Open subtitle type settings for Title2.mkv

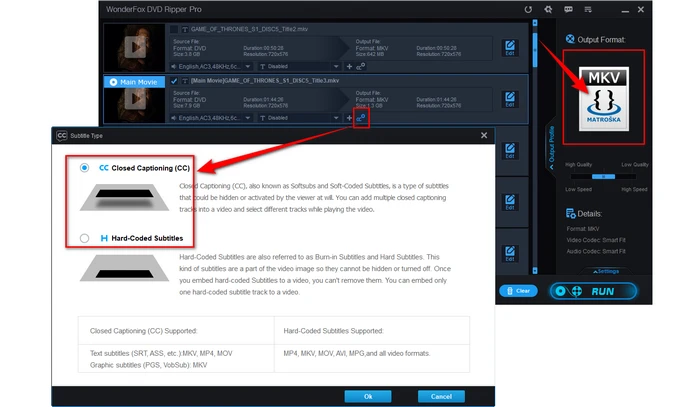tap(361, 66)
